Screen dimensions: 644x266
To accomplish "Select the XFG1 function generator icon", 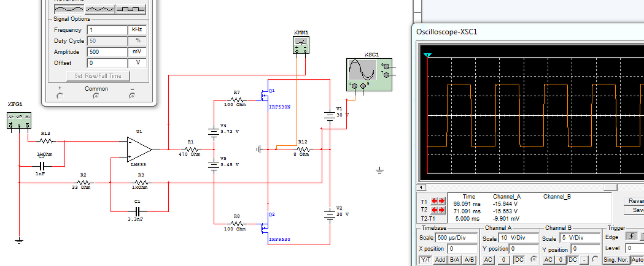I will [x=19, y=121].
